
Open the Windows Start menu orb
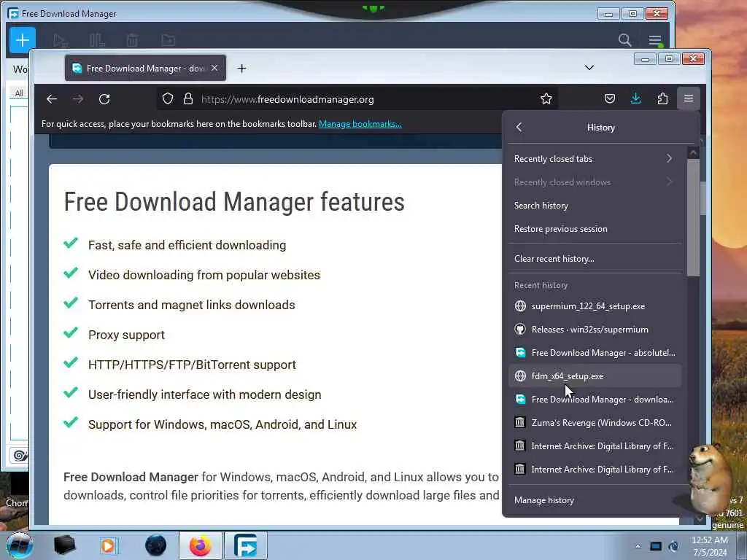click(x=19, y=545)
